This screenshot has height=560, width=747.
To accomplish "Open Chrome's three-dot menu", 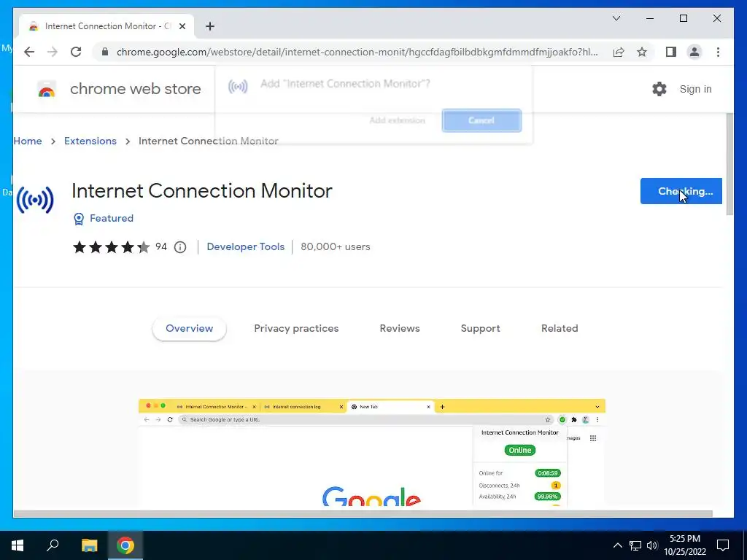I will pos(718,52).
